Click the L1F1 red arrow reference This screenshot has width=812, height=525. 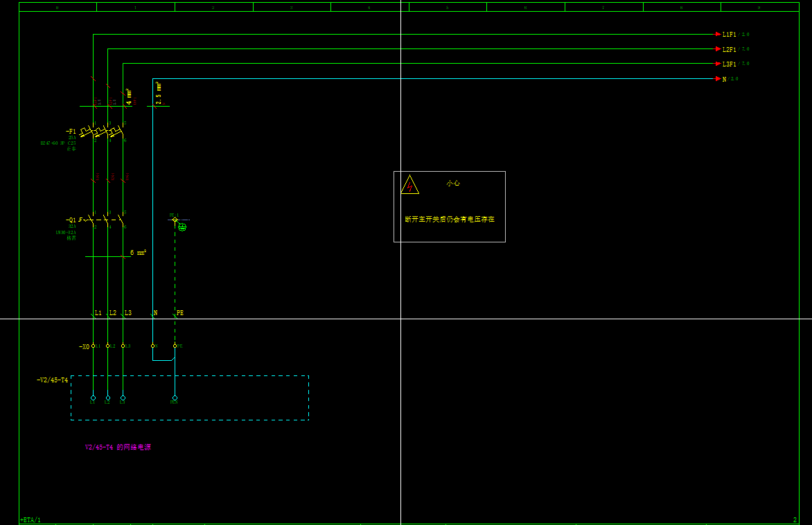click(x=718, y=34)
